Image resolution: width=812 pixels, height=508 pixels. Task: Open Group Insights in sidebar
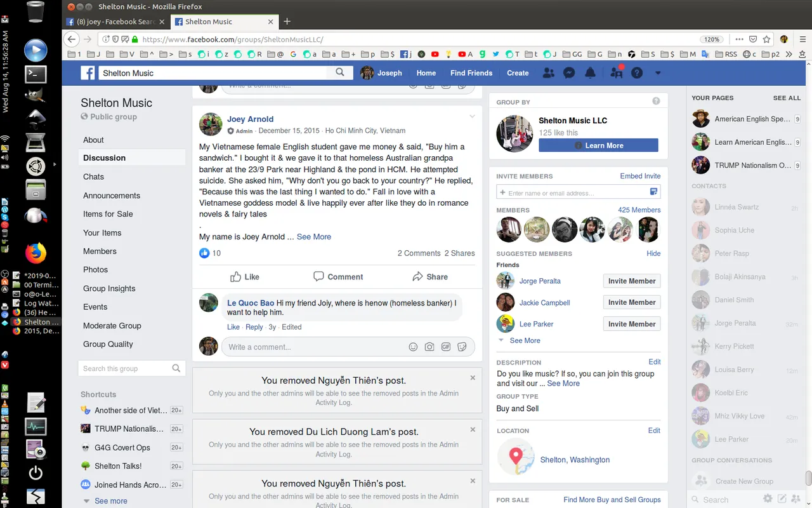click(x=109, y=288)
